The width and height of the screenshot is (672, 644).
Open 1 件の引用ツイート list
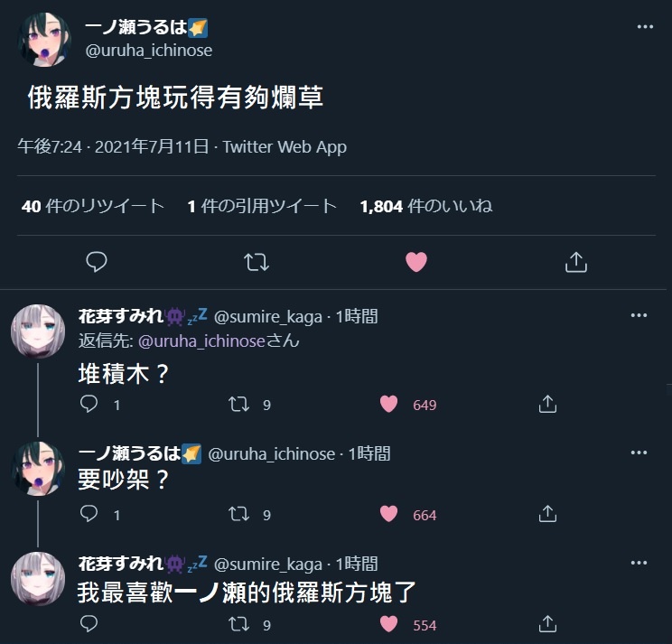point(262,206)
